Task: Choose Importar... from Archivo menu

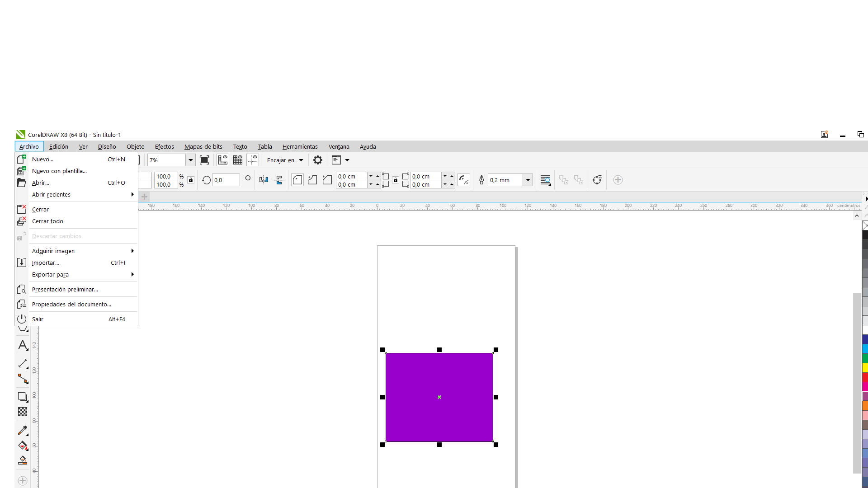Action: [x=46, y=263]
